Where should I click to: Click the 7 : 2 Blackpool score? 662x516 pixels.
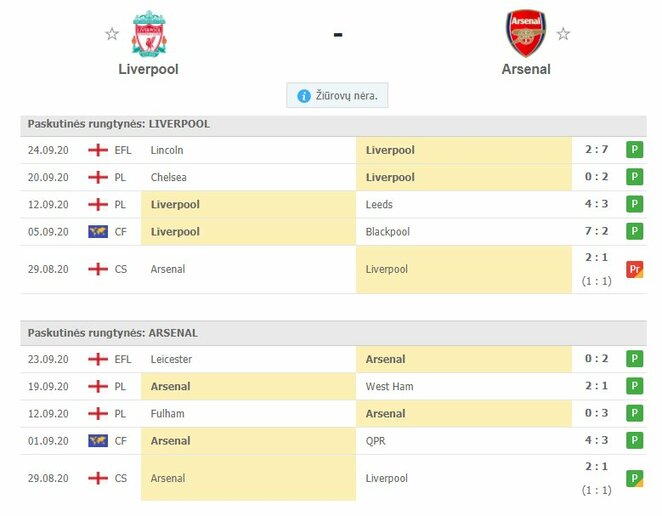click(599, 231)
